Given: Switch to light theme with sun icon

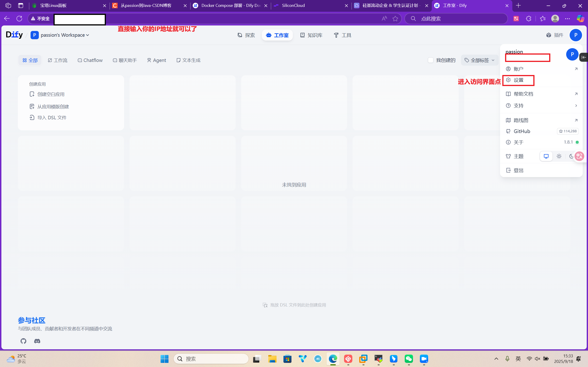Looking at the screenshot, I should click(559, 156).
